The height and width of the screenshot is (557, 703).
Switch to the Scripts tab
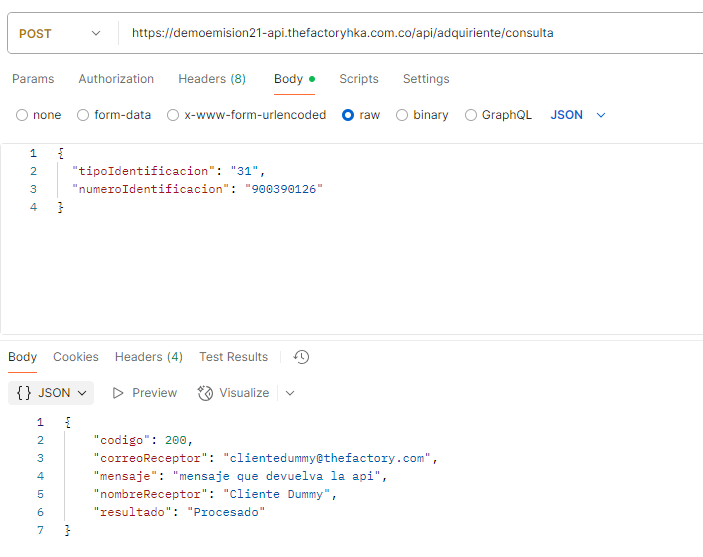click(358, 79)
